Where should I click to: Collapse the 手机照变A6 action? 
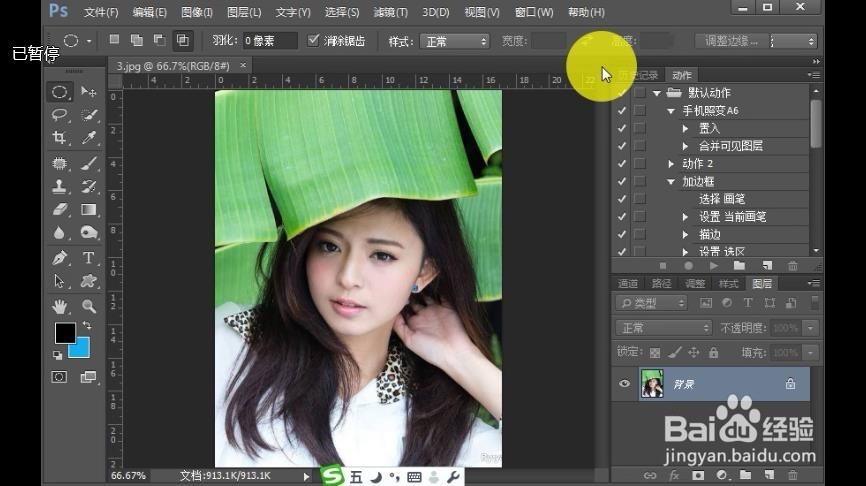tap(671, 111)
